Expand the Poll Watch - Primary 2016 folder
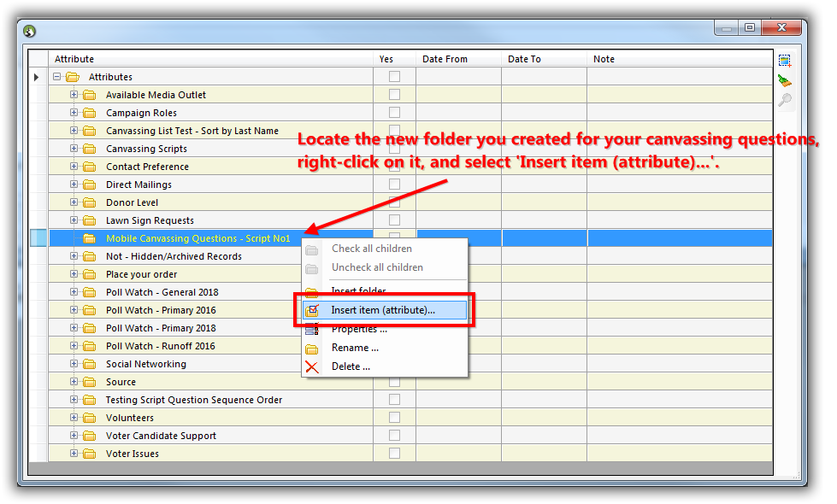Screen dimensions: 837x504 [74, 310]
